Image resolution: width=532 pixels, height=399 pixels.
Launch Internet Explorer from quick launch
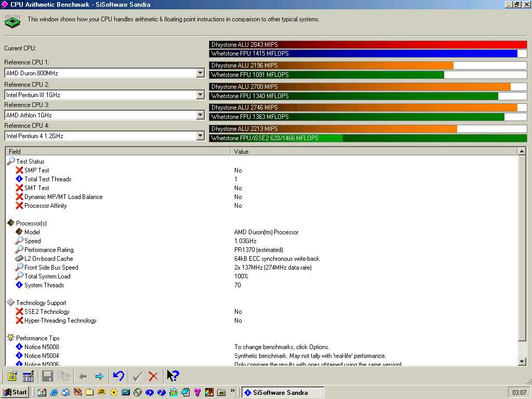54,393
